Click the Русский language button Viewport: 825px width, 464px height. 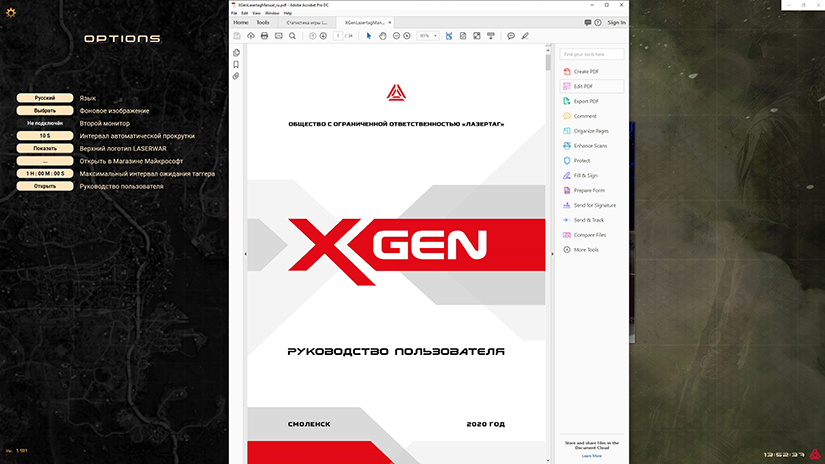(45, 98)
